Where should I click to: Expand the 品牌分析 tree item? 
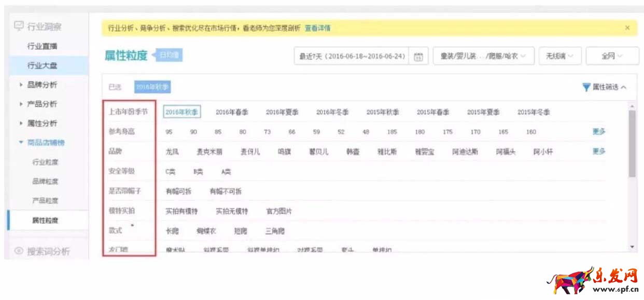coord(21,85)
